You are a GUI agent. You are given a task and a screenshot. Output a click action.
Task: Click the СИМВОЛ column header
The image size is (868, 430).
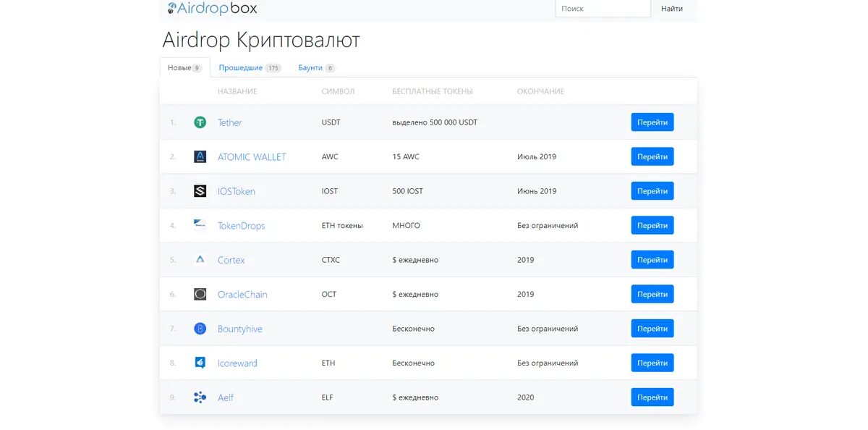338,91
